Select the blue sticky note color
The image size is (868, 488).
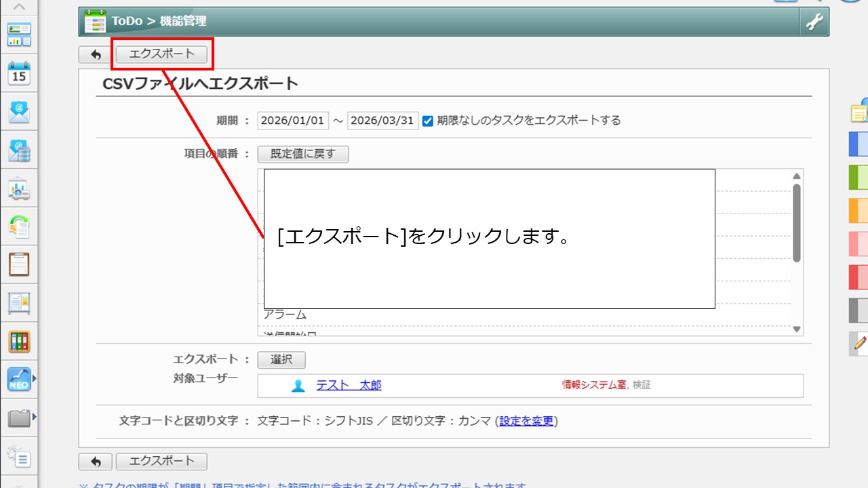coord(859,144)
